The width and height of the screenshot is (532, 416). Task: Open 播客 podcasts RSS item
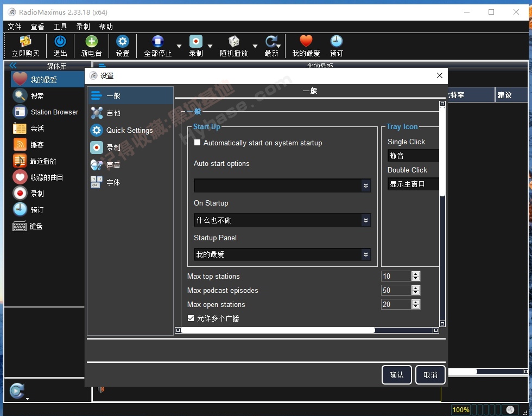(28, 145)
